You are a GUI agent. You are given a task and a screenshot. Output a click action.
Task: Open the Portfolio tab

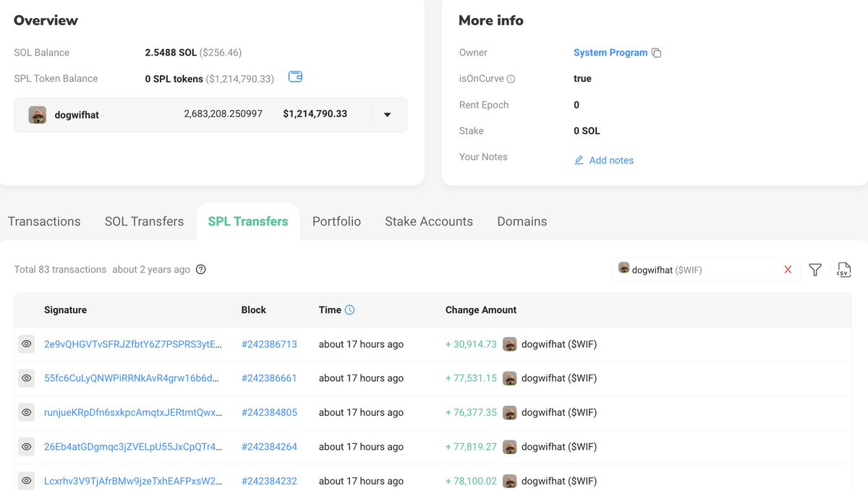(x=336, y=221)
